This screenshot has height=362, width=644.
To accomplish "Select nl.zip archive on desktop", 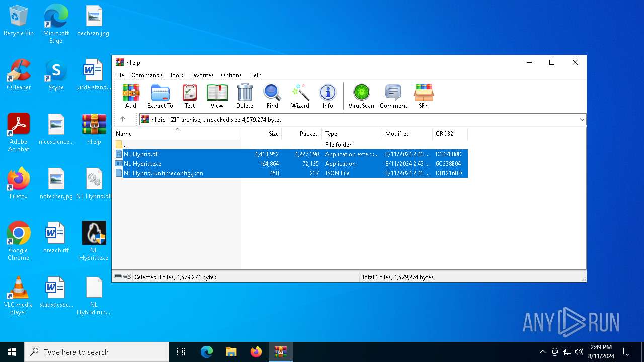I will (94, 130).
